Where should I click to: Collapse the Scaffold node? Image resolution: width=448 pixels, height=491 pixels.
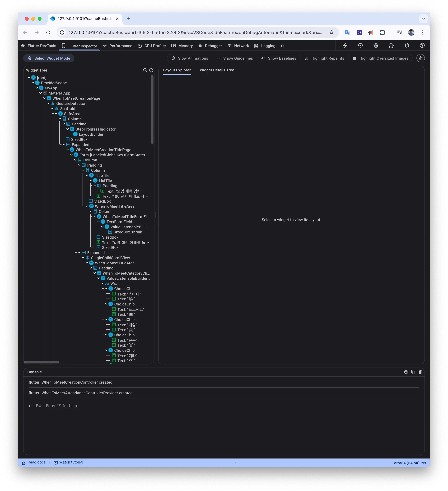[x=52, y=108]
